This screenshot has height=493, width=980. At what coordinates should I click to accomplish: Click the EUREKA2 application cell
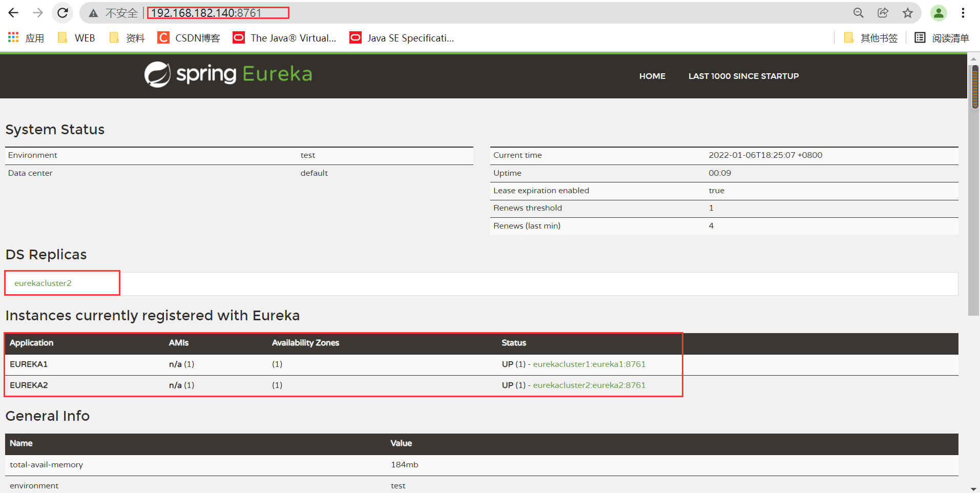pos(29,385)
